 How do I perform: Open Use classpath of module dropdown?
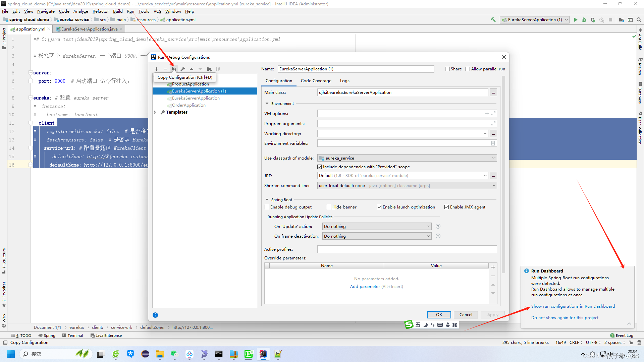(x=407, y=158)
